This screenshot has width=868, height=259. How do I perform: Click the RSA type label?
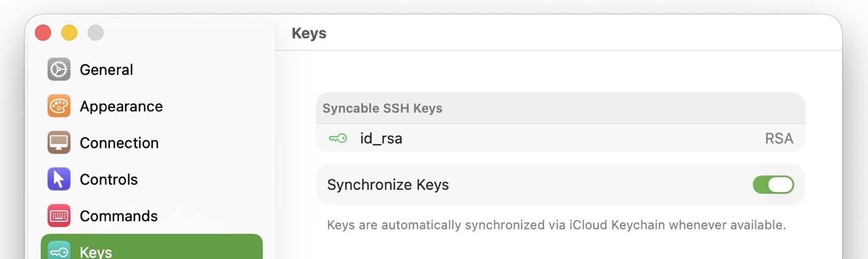point(779,138)
